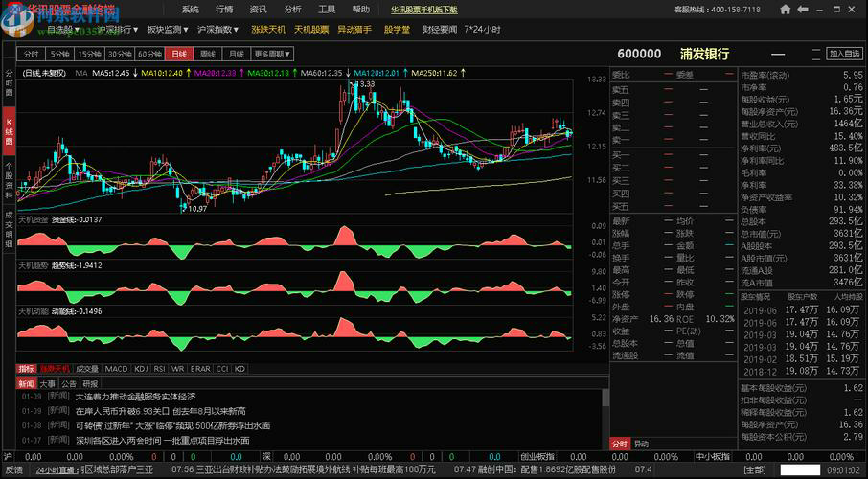The image size is (868, 479).
Task: Select the 公告 tab
Action: [x=69, y=383]
